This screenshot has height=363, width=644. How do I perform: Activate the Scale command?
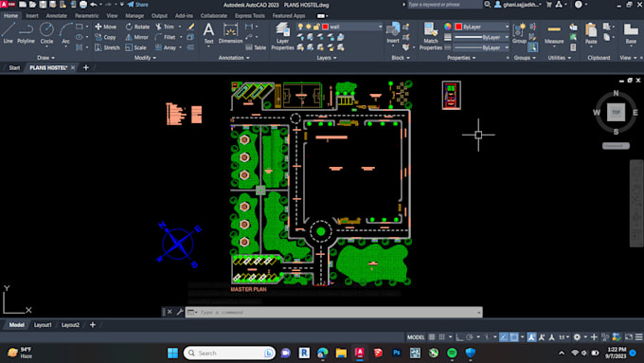tap(135, 47)
